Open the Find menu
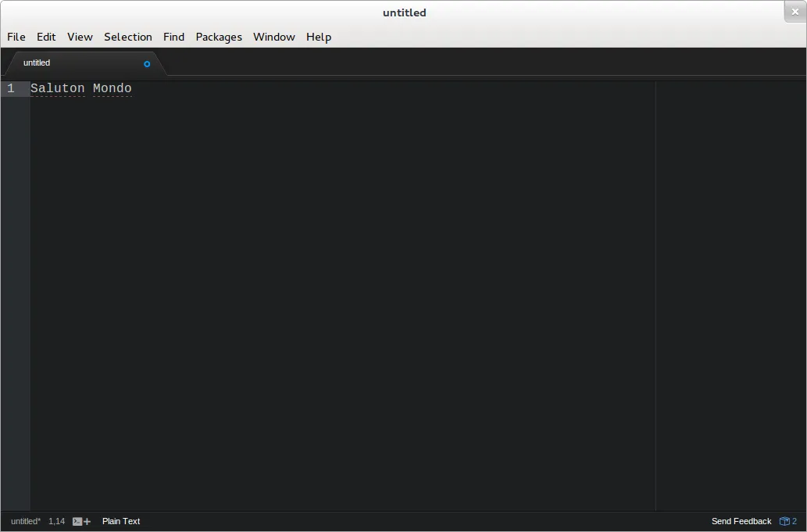The width and height of the screenshot is (807, 532). pyautogui.click(x=173, y=37)
